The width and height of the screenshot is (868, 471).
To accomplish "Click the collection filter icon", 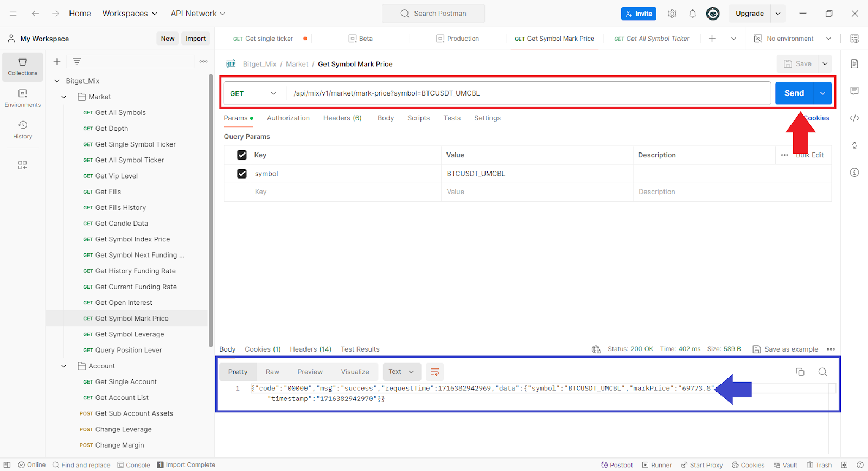I will click(x=76, y=61).
